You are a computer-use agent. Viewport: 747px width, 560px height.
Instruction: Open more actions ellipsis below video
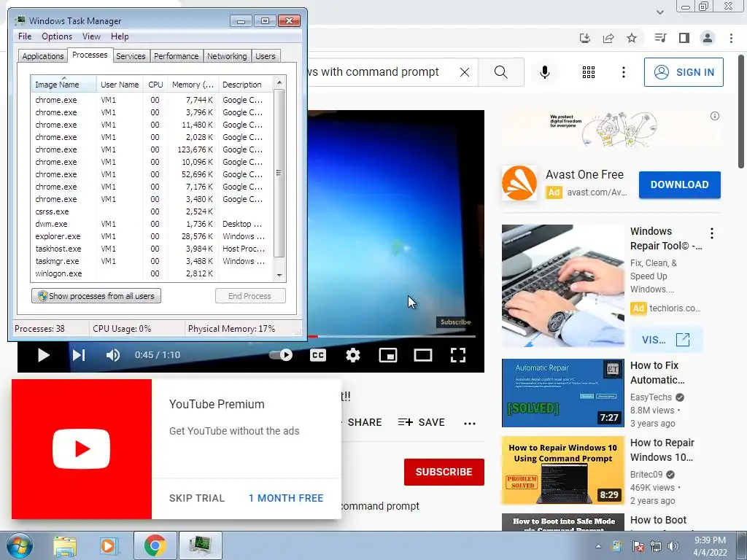[x=470, y=424]
